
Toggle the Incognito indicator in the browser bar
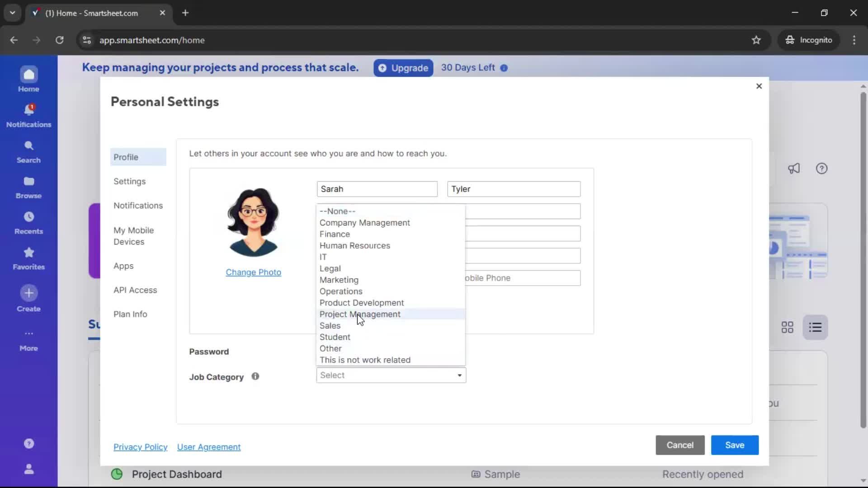809,40
